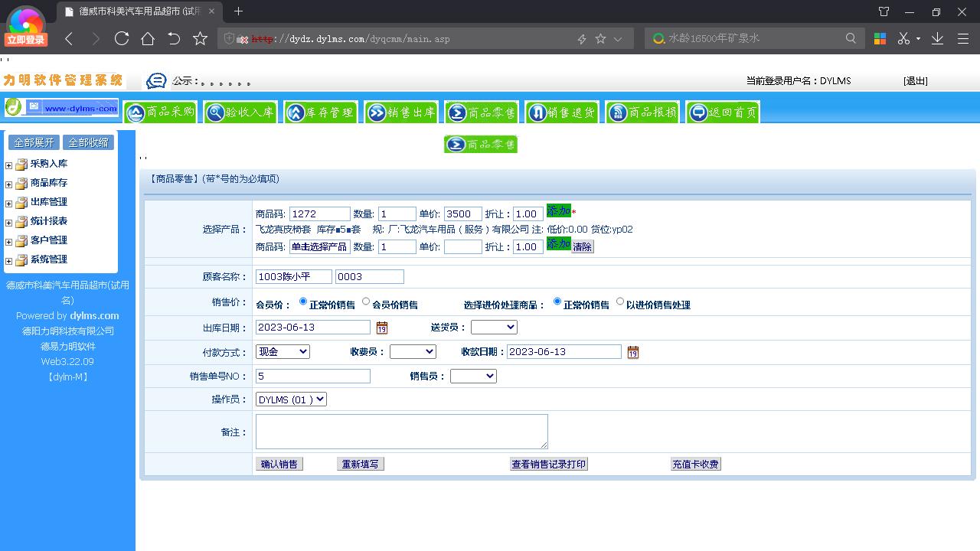Select the 验收入库 toolbar icon
Image resolution: width=980 pixels, height=551 pixels.
240,111
